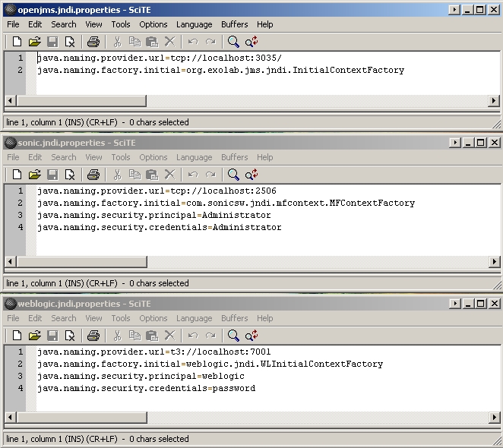
Task: Click Find magnifier icon in weblogic window
Action: [233, 336]
